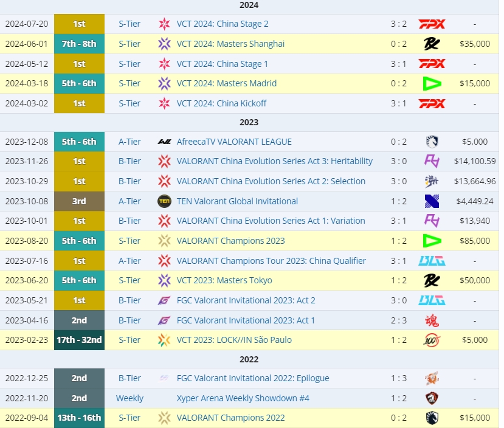
Task: Click FGC icon beside Invitational 2023: Act 2
Action: pyautogui.click(x=164, y=300)
